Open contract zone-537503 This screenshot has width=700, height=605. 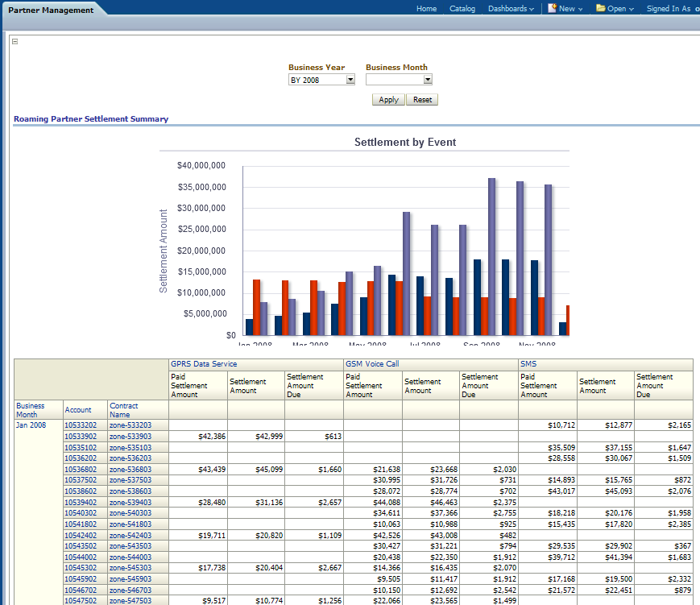click(x=130, y=480)
